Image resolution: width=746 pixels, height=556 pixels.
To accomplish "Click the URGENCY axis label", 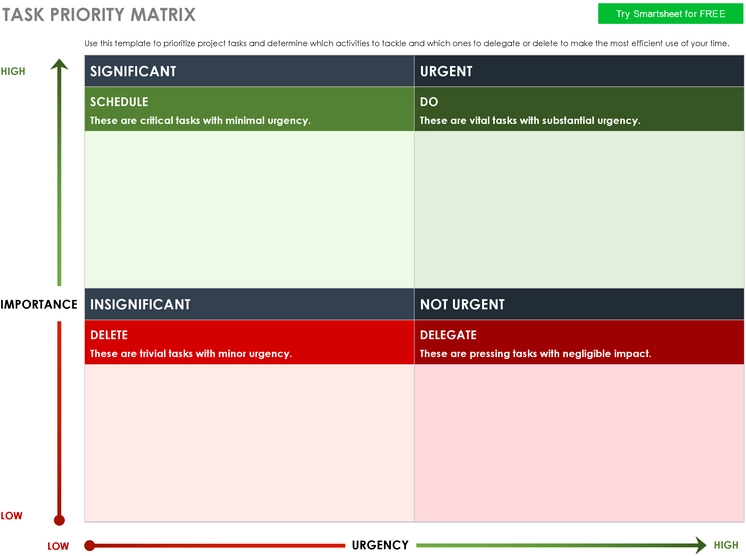I will tap(380, 545).
